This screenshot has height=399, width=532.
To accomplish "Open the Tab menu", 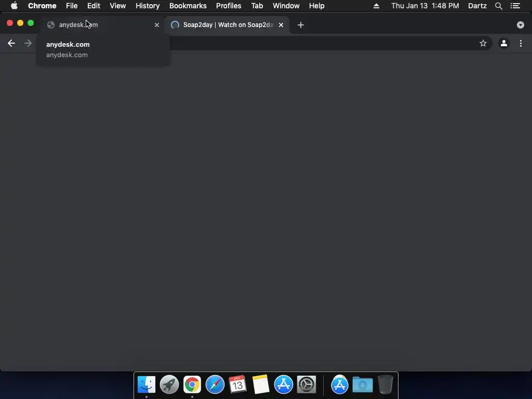I will point(257,6).
